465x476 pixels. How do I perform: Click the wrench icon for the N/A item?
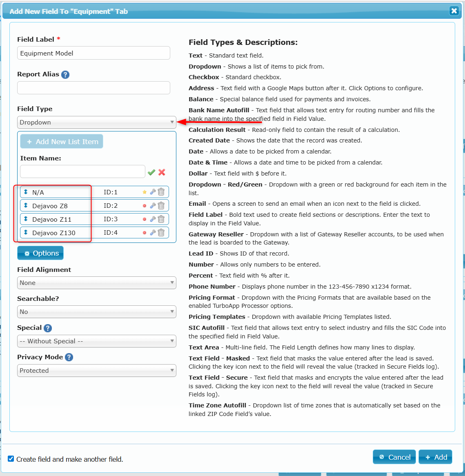[x=153, y=192]
